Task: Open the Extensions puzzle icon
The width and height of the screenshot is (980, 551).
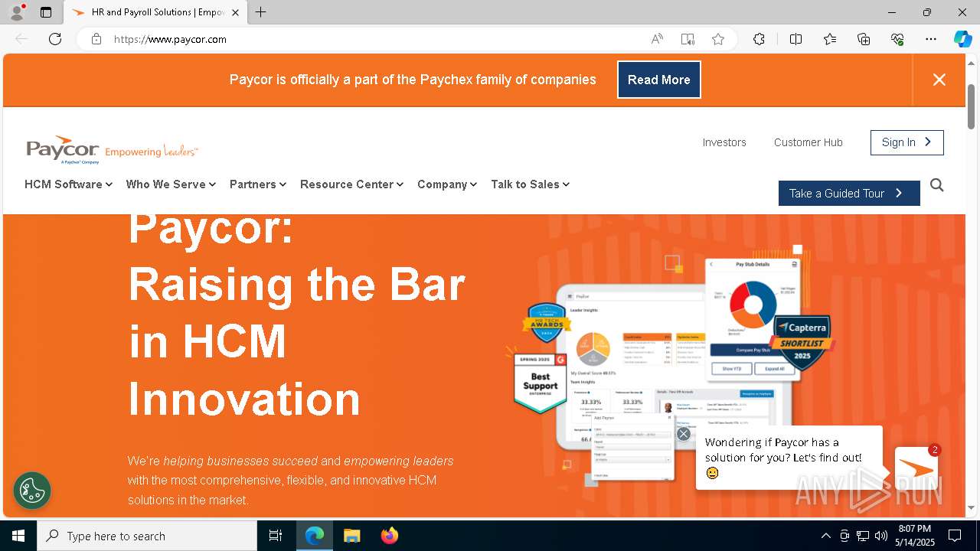Action: [759, 39]
